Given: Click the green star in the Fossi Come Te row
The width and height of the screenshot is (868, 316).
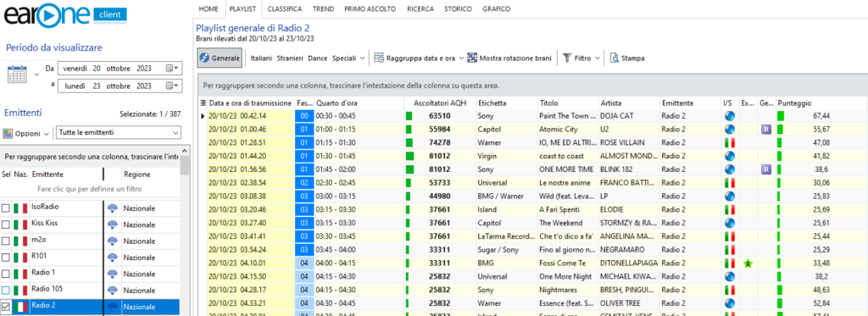Looking at the screenshot, I should pyautogui.click(x=748, y=264).
